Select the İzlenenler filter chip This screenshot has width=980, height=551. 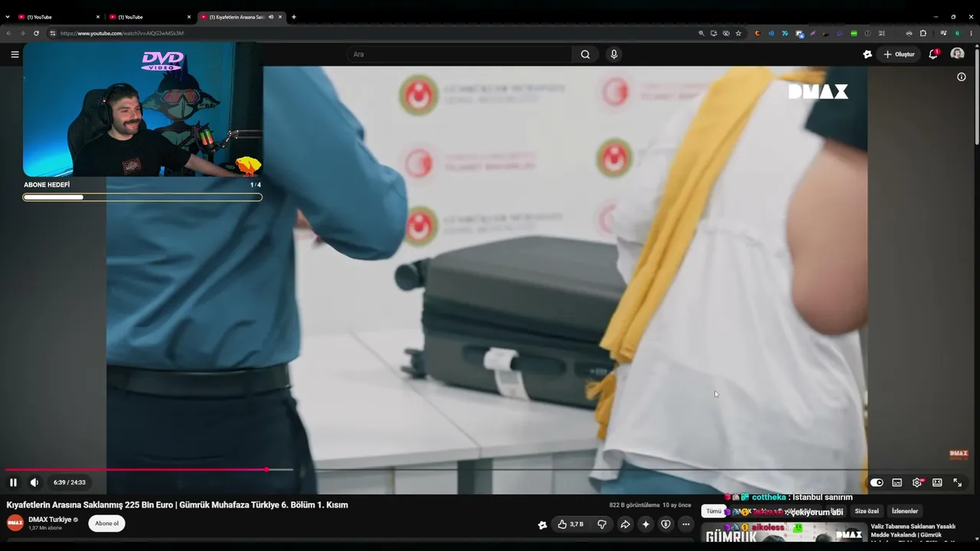[x=904, y=511]
